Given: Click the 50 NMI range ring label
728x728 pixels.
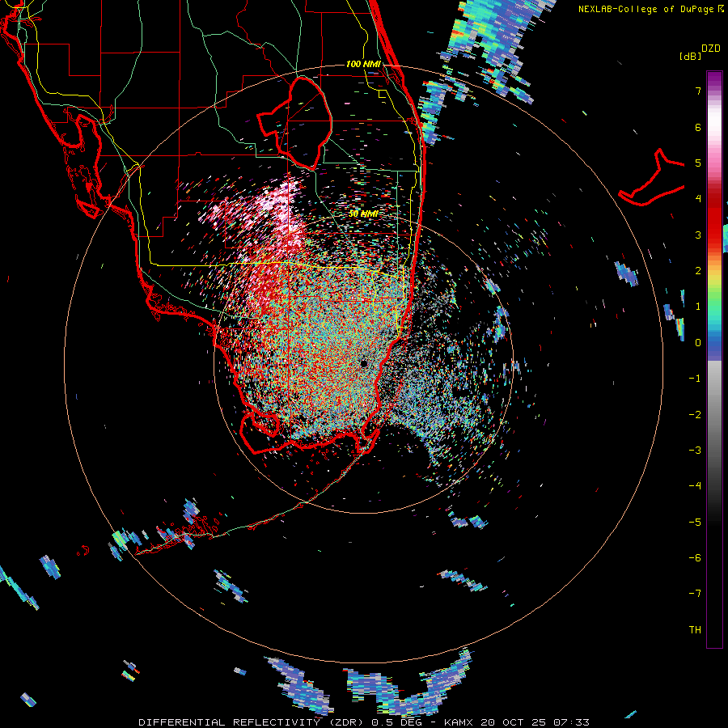Looking at the screenshot, I should pos(363,214).
